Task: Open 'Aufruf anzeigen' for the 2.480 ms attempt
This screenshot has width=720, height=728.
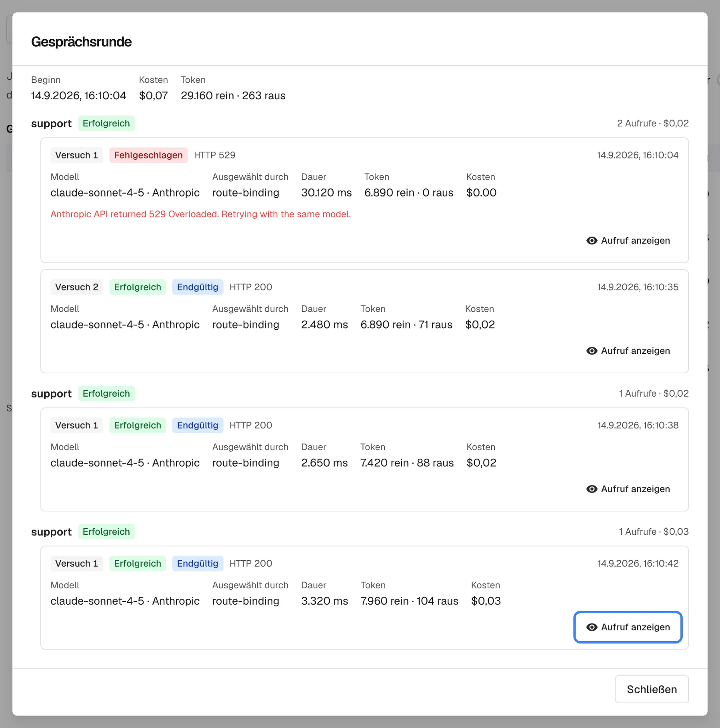Action: (628, 351)
